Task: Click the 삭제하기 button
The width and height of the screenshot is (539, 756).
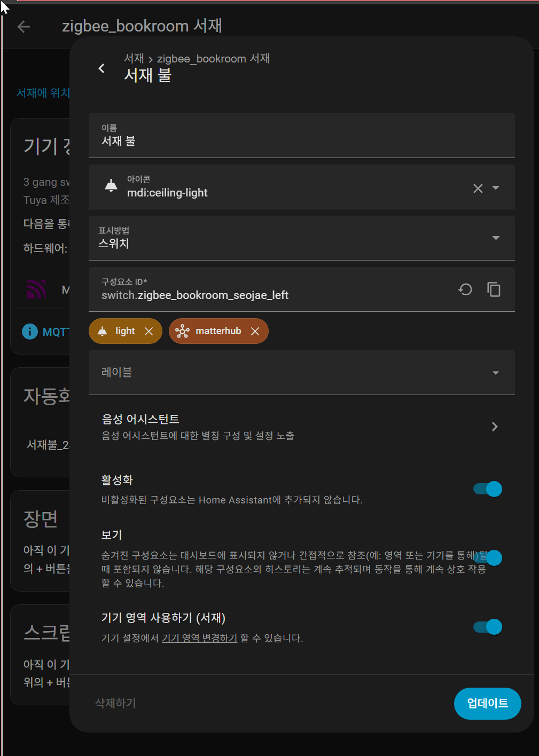Action: [x=116, y=704]
